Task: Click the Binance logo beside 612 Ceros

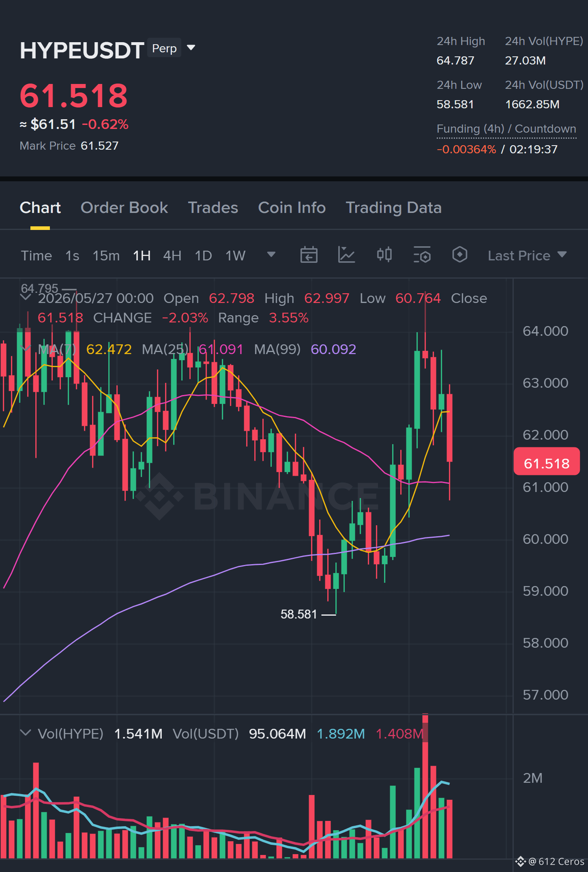Action: [x=521, y=861]
